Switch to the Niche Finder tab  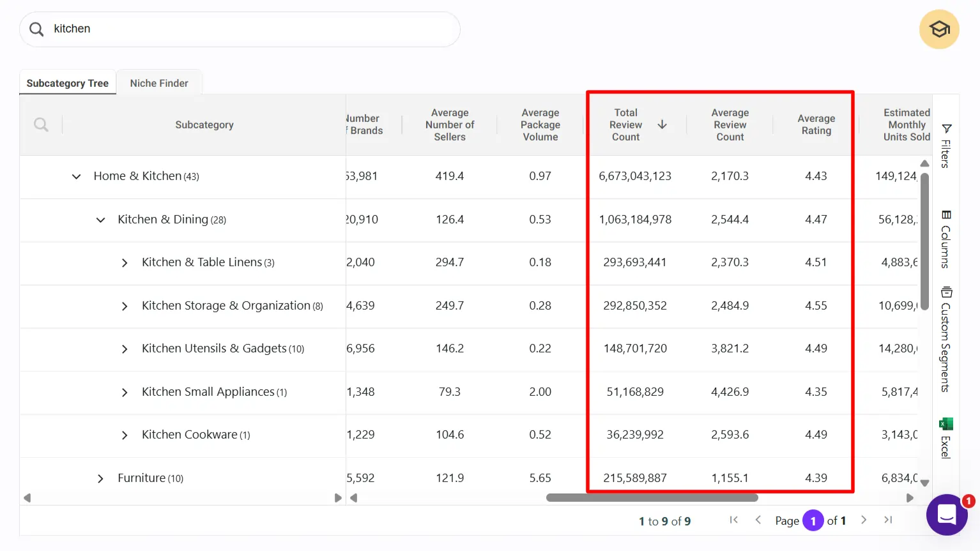click(x=158, y=82)
